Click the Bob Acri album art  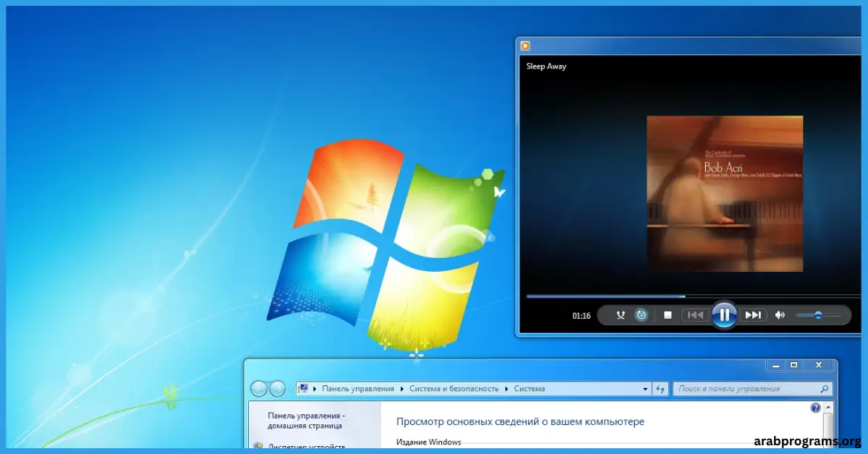(x=725, y=194)
